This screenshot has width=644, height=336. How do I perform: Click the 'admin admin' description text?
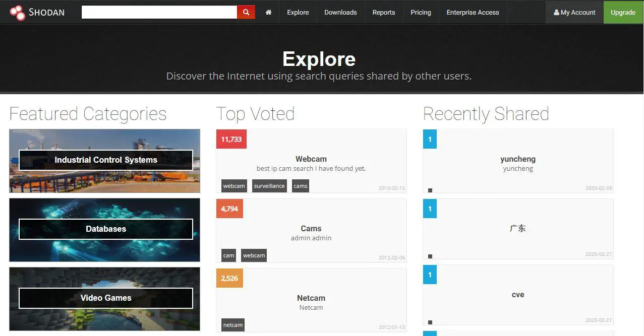tap(311, 238)
